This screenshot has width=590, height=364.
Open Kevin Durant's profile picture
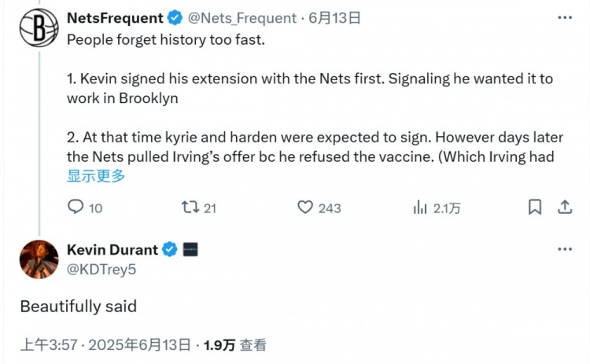pos(39,259)
